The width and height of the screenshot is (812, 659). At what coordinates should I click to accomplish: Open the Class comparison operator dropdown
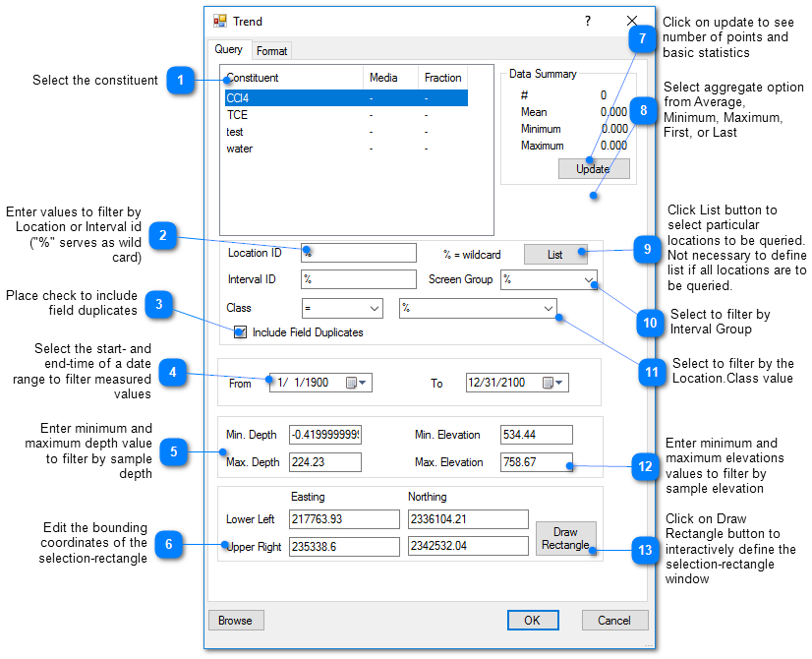pyautogui.click(x=377, y=307)
